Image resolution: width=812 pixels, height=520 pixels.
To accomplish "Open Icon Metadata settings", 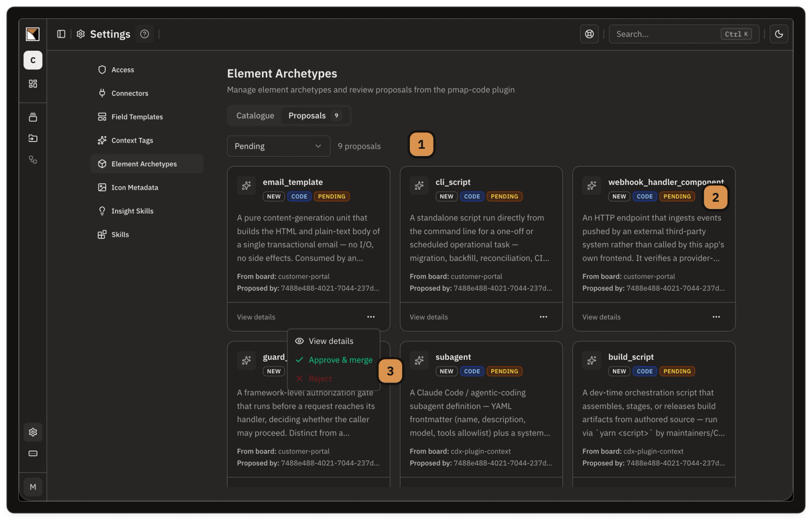I will coord(147,188).
